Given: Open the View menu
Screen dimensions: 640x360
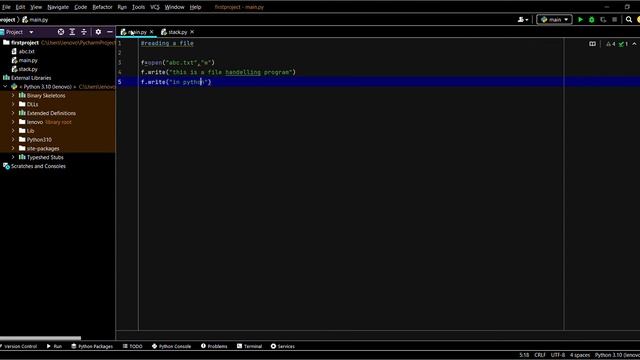Looking at the screenshot, I should [x=36, y=7].
